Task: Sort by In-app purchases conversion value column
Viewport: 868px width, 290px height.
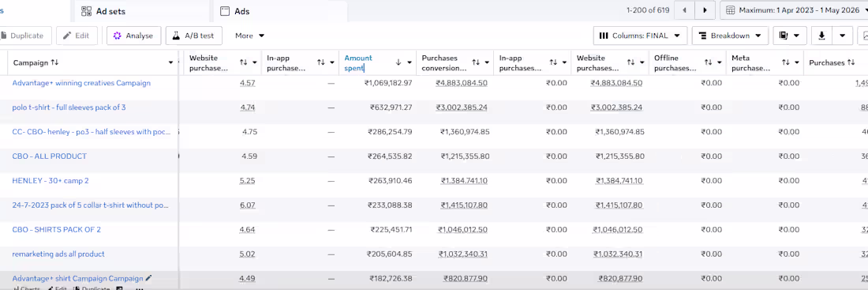Action: pos(554,62)
